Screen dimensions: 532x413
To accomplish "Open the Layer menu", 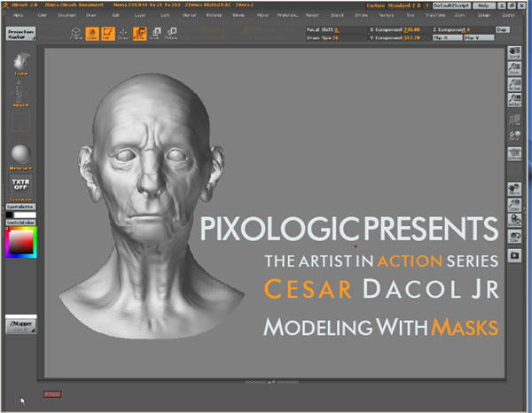I will click(x=140, y=15).
